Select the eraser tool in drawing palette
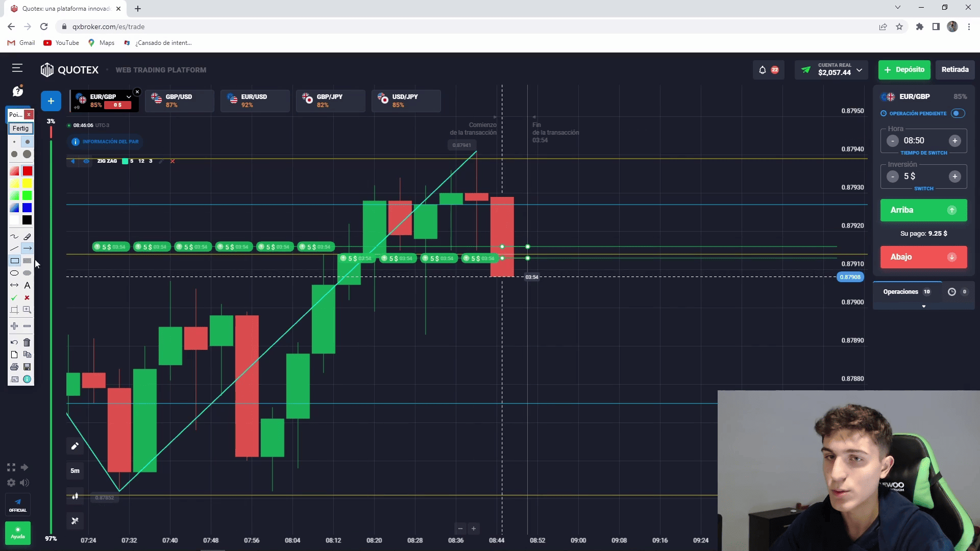 pos(27,236)
